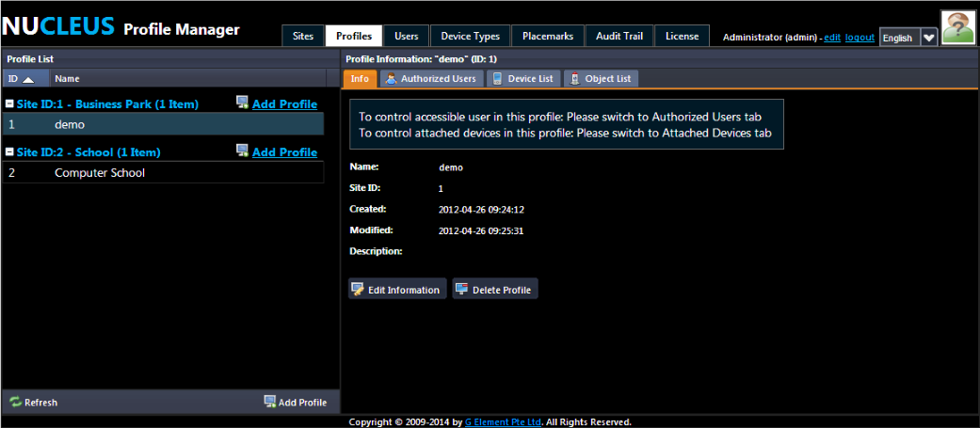Click the administrator edit link
Screen dimensions: 980x428
(832, 38)
